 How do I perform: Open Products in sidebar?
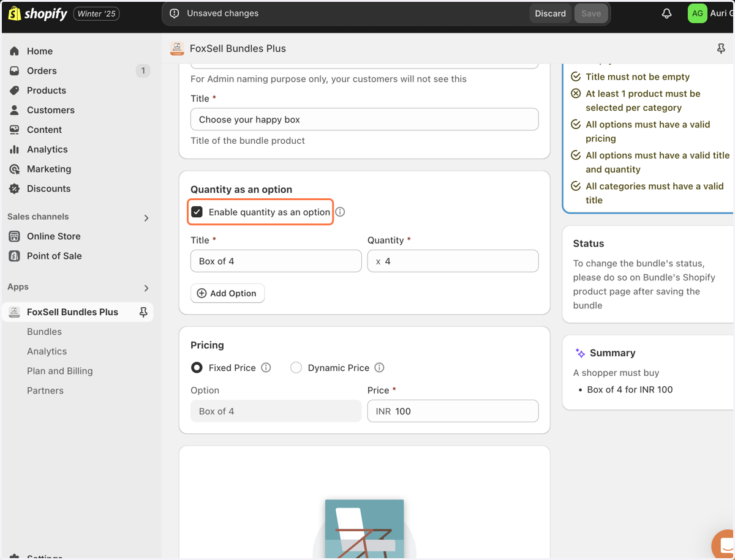pyautogui.click(x=47, y=91)
